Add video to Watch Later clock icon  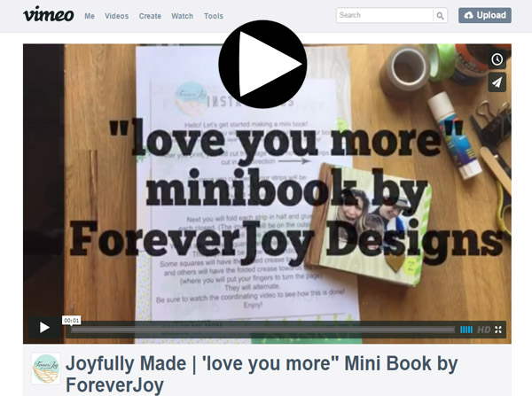coord(497,59)
